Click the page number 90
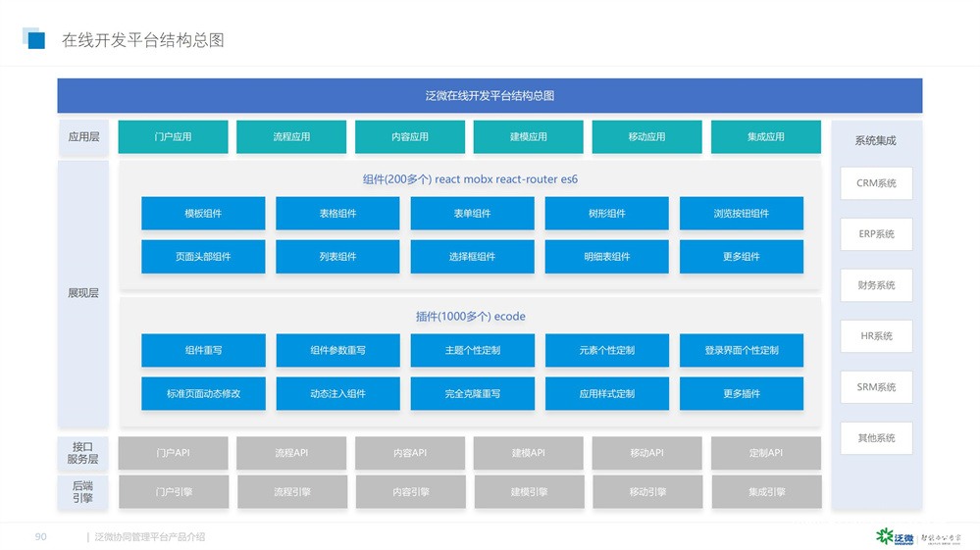 pyautogui.click(x=40, y=537)
